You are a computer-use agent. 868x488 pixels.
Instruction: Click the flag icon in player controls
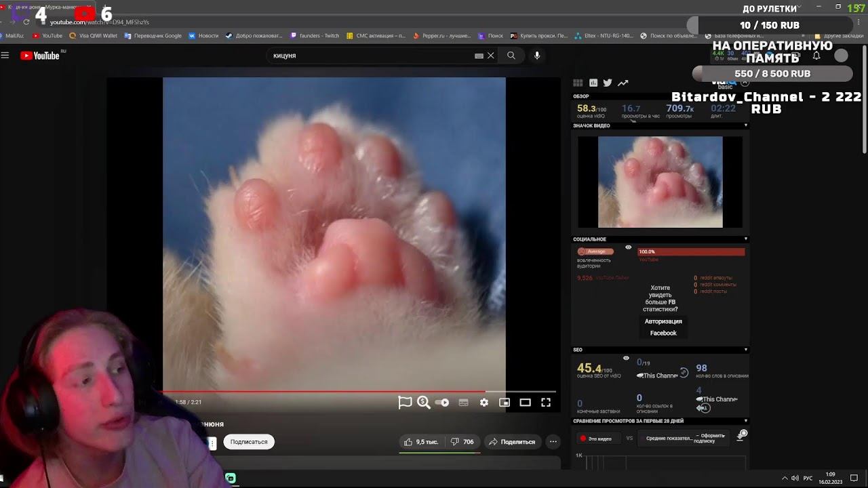(x=405, y=403)
